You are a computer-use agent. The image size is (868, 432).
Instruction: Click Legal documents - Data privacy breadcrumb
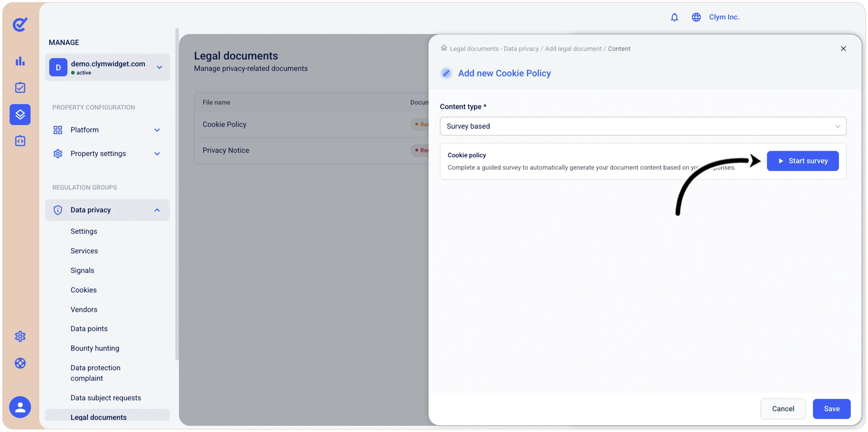point(494,48)
